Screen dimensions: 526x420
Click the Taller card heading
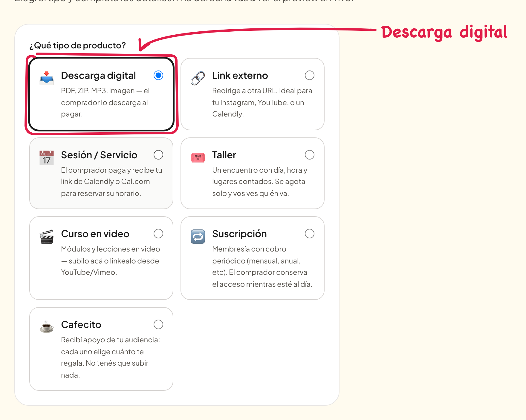point(224,155)
